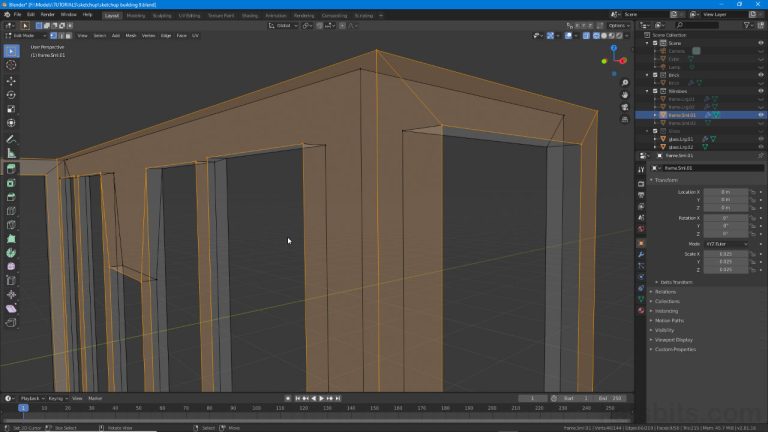Expand the Delta Transform panel
Viewport: 768px width, 432px height.
(x=674, y=282)
